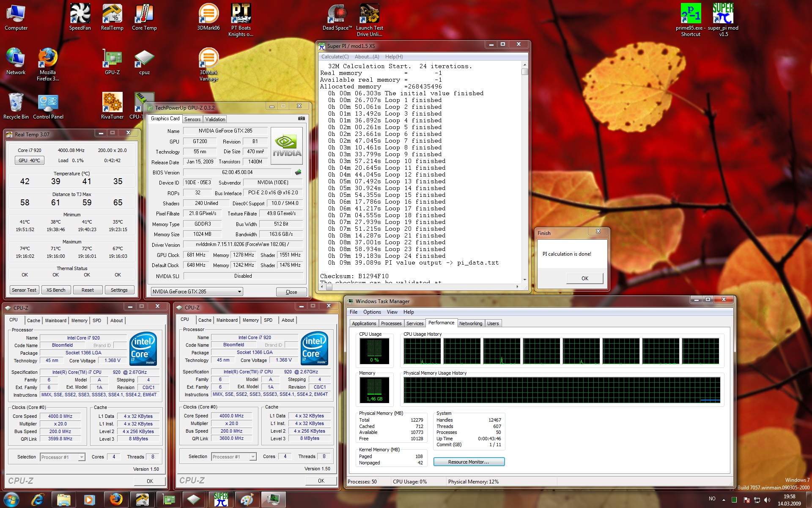The width and height of the screenshot is (812, 508).
Task: Open volume control in system tray
Action: coord(767,500)
